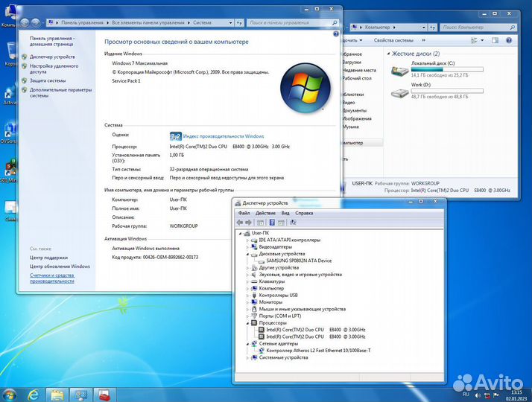Open Защита системы link
This screenshot has width=532, height=402.
[x=48, y=80]
